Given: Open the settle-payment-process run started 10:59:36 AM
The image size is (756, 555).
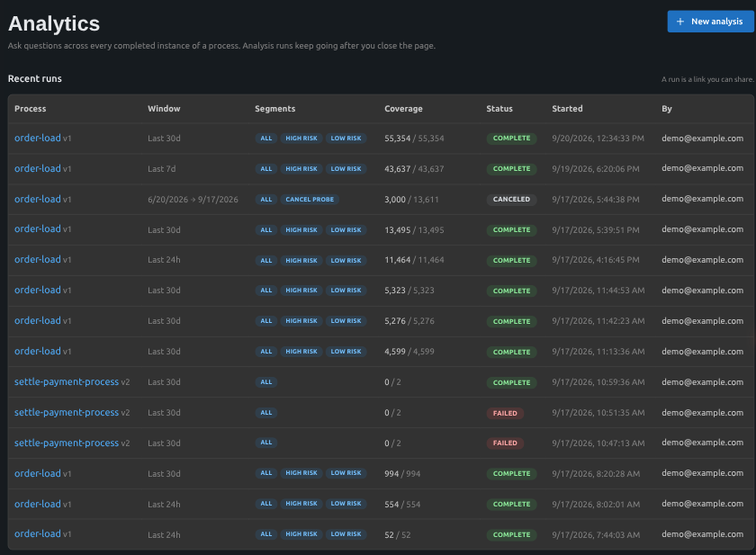Looking at the screenshot, I should pos(67,382).
